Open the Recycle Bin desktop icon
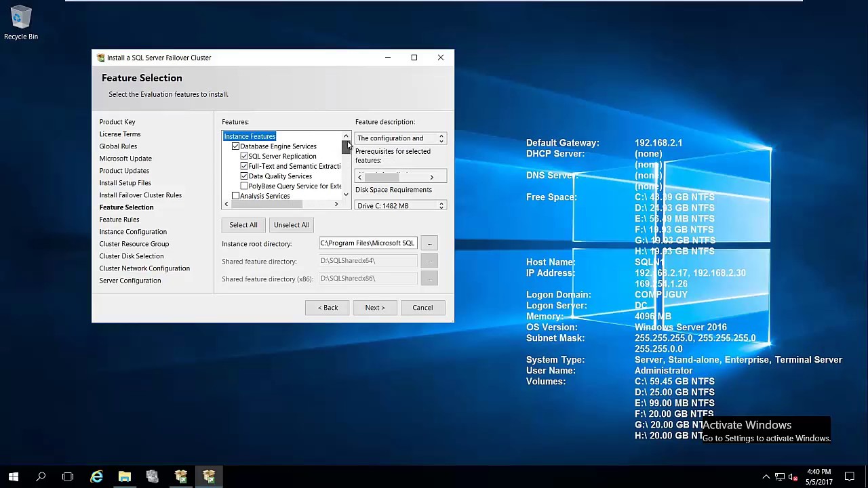The width and height of the screenshot is (868, 488). [x=21, y=23]
